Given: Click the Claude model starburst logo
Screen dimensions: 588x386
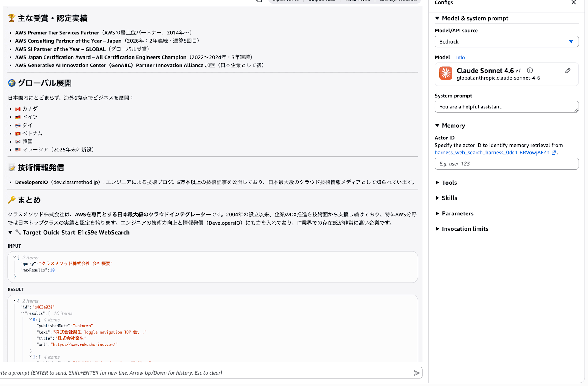Looking at the screenshot, I should 445,73.
